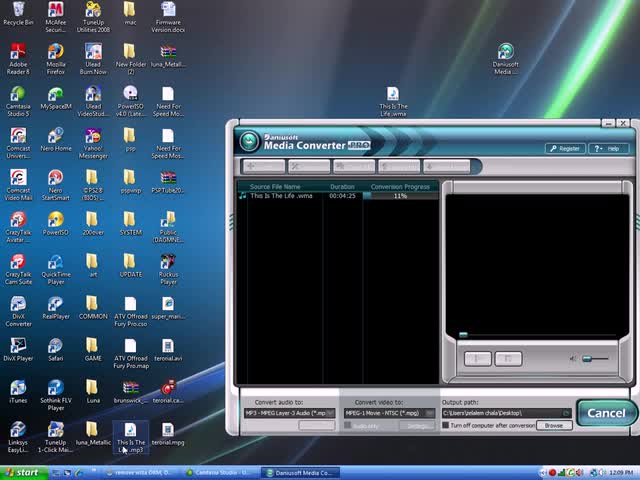640x480 pixels.
Task: Switch to Camtasia Studio taskbar window
Action: point(219,473)
